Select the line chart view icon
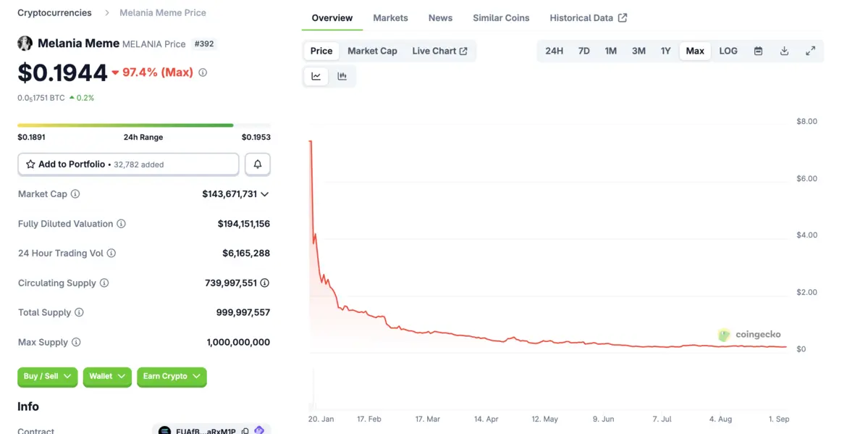The height and width of the screenshot is (434, 868). [316, 76]
